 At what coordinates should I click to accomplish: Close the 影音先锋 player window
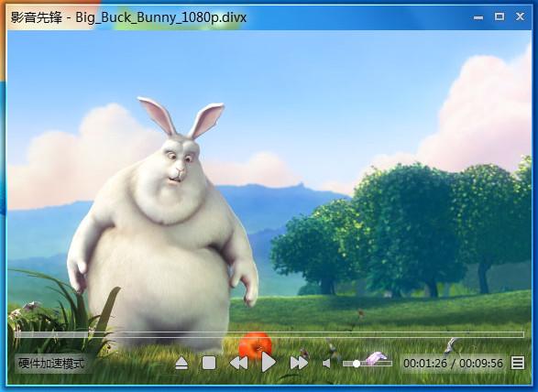tap(521, 16)
